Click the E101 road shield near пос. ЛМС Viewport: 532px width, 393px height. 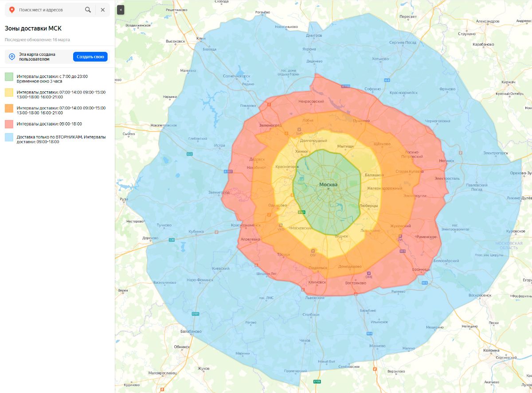click(x=196, y=314)
